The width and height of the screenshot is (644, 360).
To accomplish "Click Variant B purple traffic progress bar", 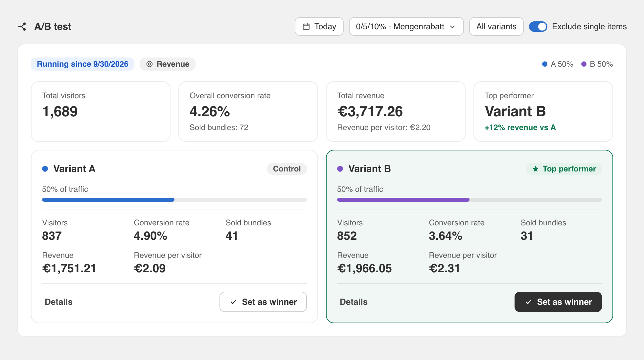I will tap(403, 200).
